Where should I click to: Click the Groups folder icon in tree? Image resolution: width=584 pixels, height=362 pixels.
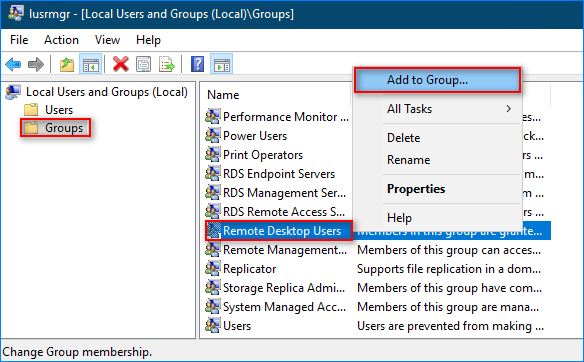point(31,128)
